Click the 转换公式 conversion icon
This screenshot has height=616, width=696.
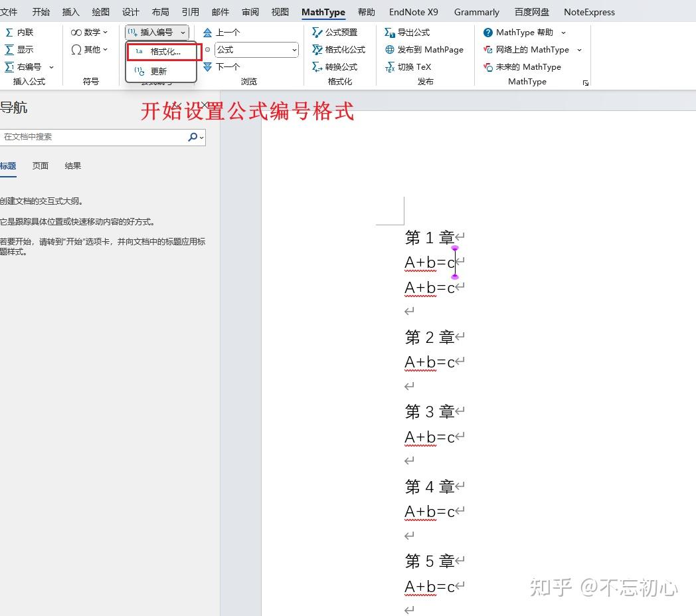[339, 66]
